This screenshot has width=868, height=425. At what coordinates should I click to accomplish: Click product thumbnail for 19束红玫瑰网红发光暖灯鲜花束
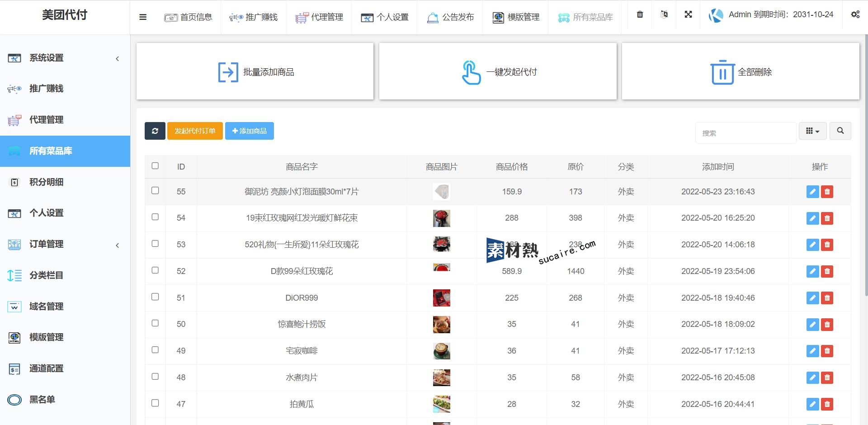tap(441, 218)
